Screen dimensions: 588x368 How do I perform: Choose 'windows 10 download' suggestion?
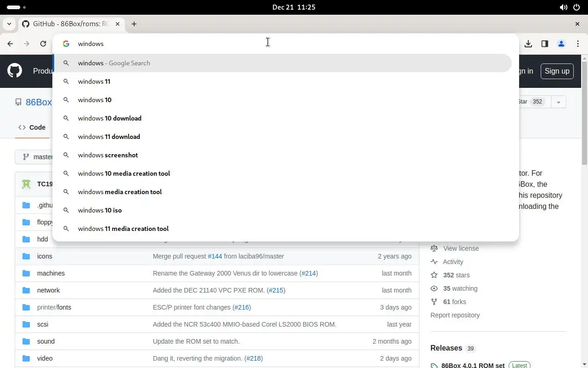[283, 118]
